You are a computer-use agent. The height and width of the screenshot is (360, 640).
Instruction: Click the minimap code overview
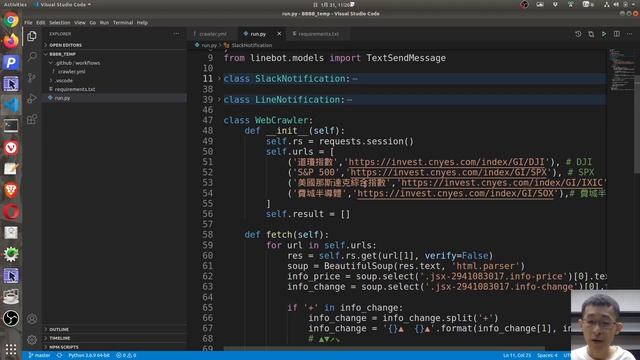click(621, 69)
